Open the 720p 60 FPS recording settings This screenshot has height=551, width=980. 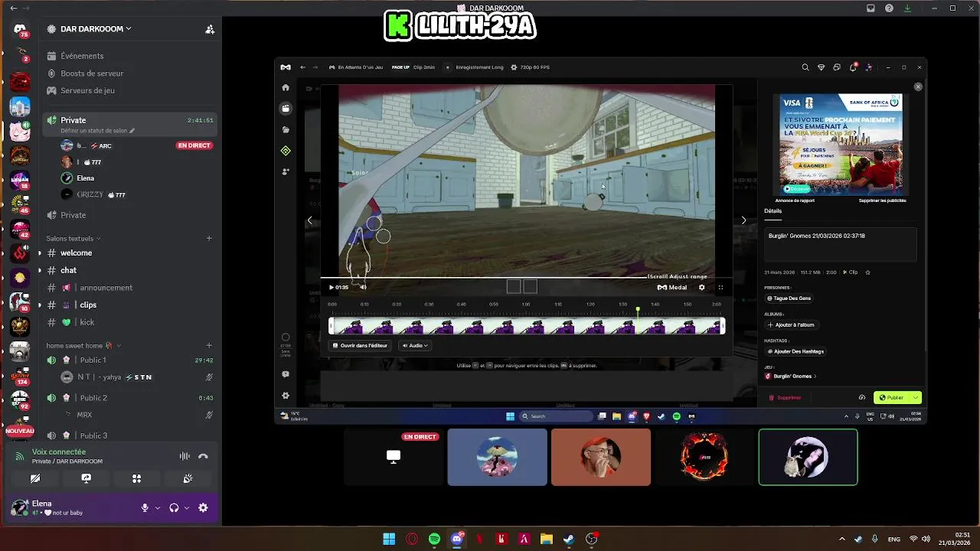click(x=530, y=67)
